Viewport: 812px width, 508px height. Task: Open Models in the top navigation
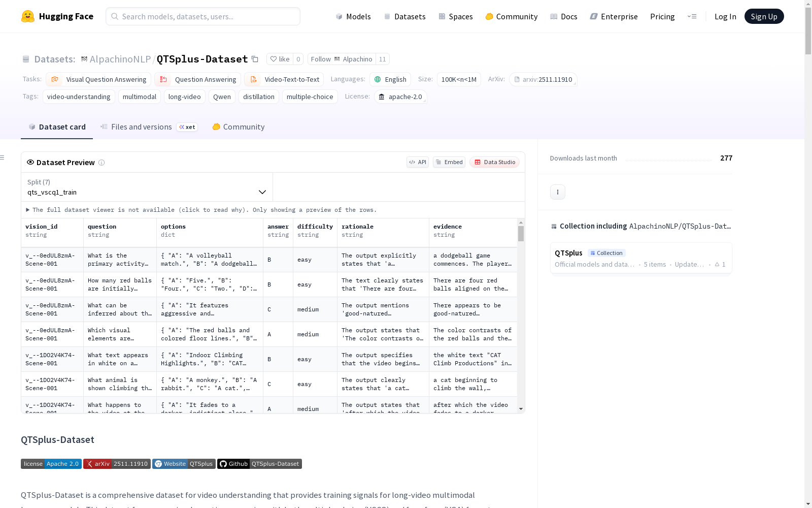[353, 16]
